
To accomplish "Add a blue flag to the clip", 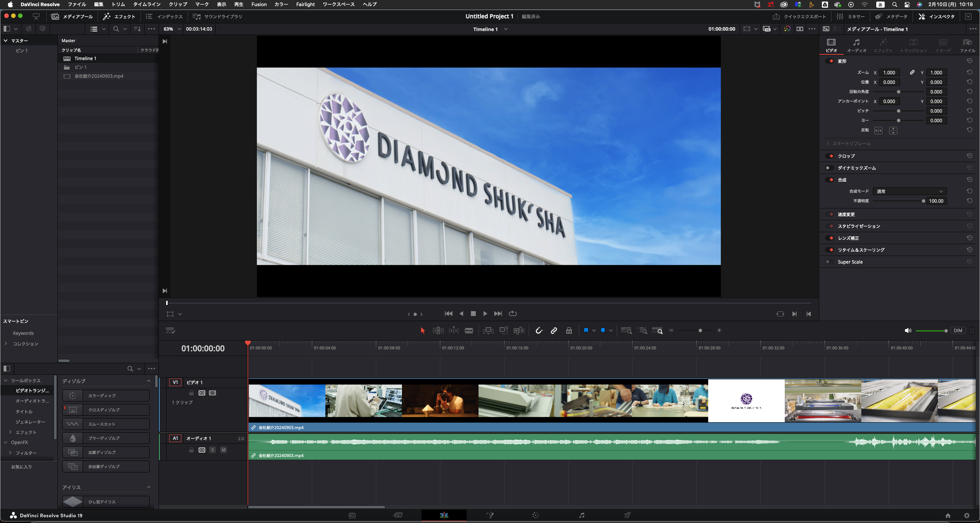I will pyautogui.click(x=586, y=330).
